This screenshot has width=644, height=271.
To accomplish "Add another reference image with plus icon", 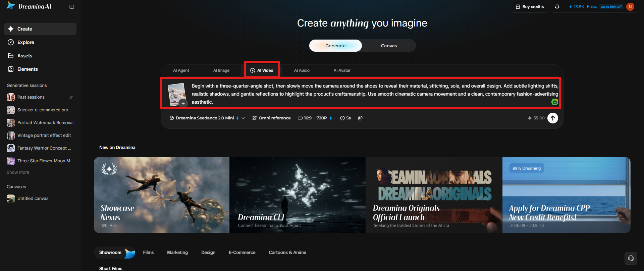I will pos(183,103).
